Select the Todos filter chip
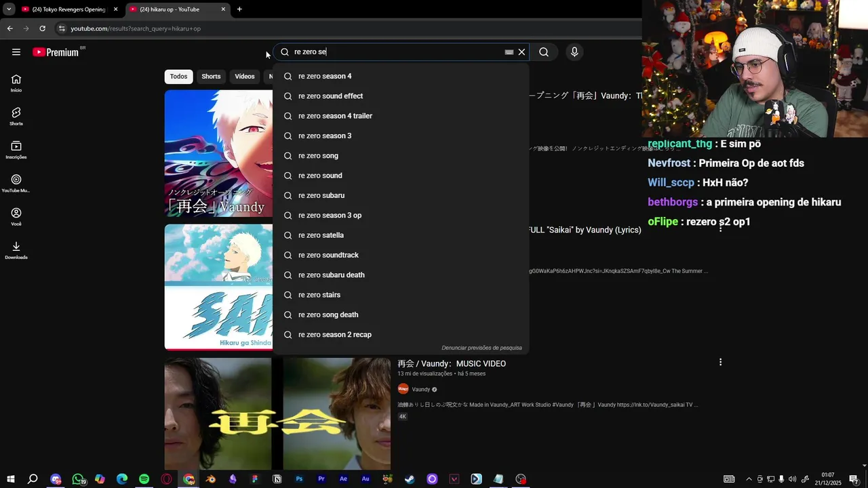 click(178, 77)
